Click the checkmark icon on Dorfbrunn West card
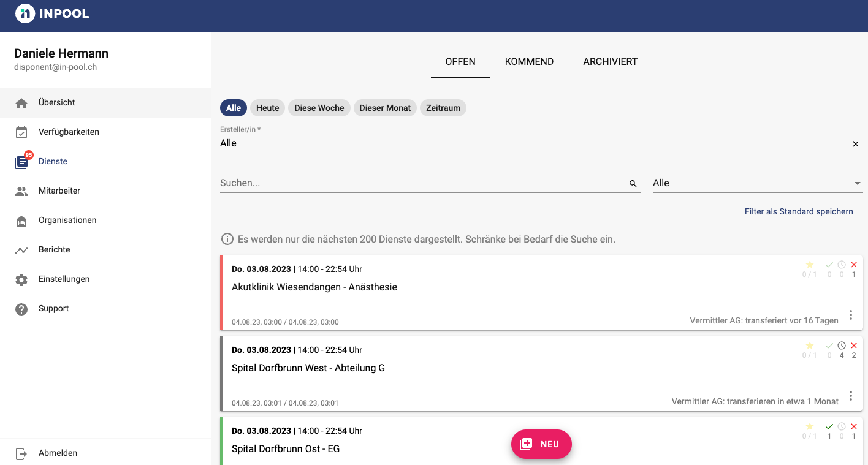The width and height of the screenshot is (868, 465). tap(829, 346)
